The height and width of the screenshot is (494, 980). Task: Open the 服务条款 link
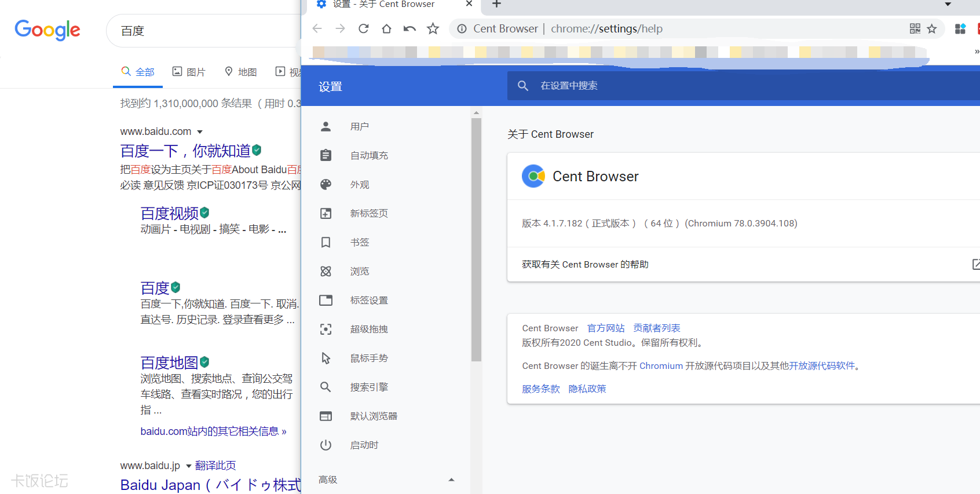(x=541, y=389)
